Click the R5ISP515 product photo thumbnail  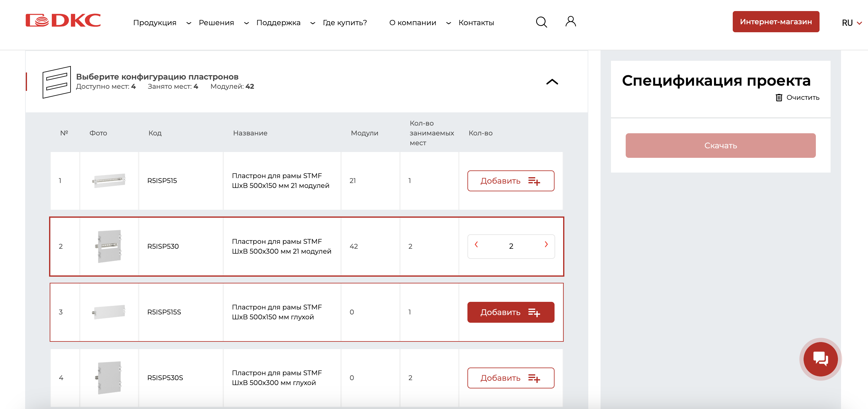(109, 181)
